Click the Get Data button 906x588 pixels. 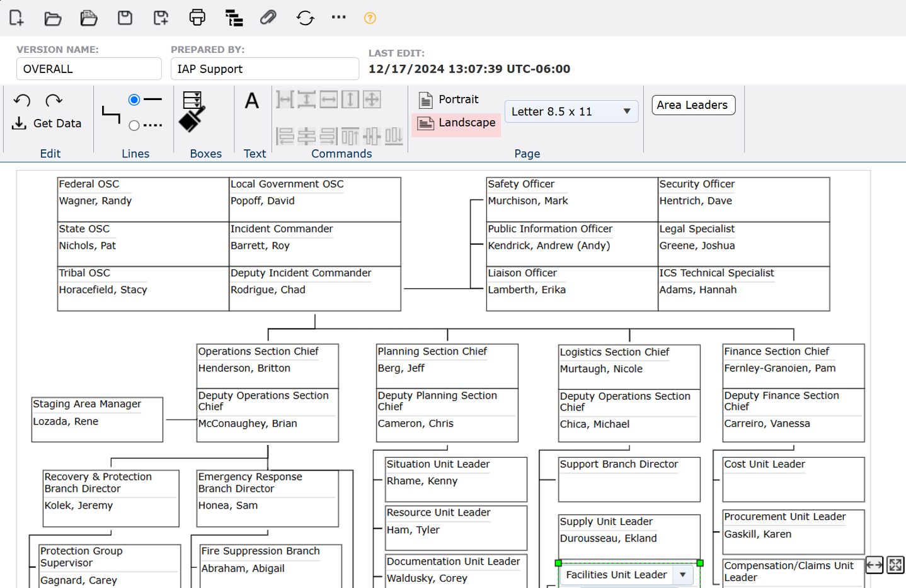tap(48, 123)
